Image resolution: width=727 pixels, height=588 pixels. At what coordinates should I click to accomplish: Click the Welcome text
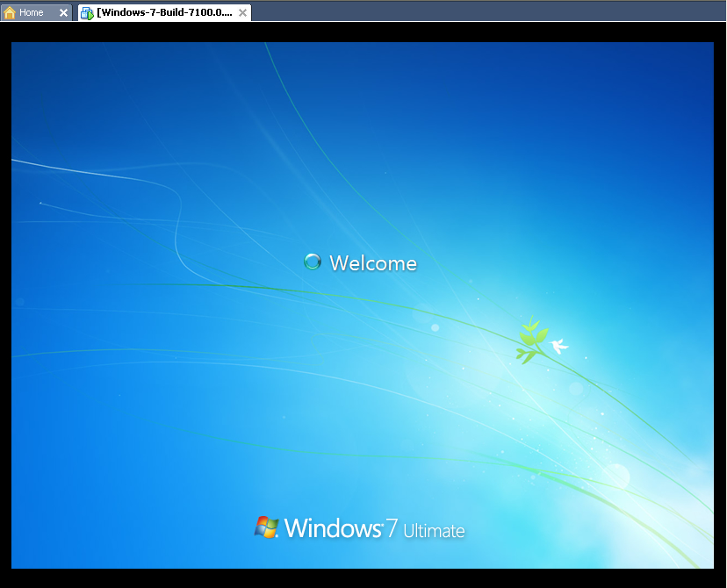[373, 263]
